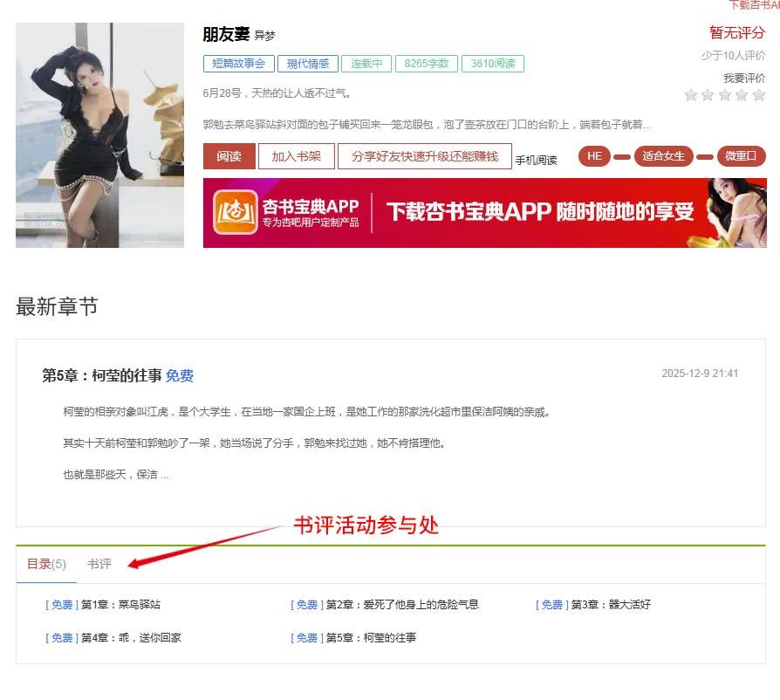Viewport: 780px width, 700px height.
Task: Open 手机阅读 link
Action: [536, 161]
